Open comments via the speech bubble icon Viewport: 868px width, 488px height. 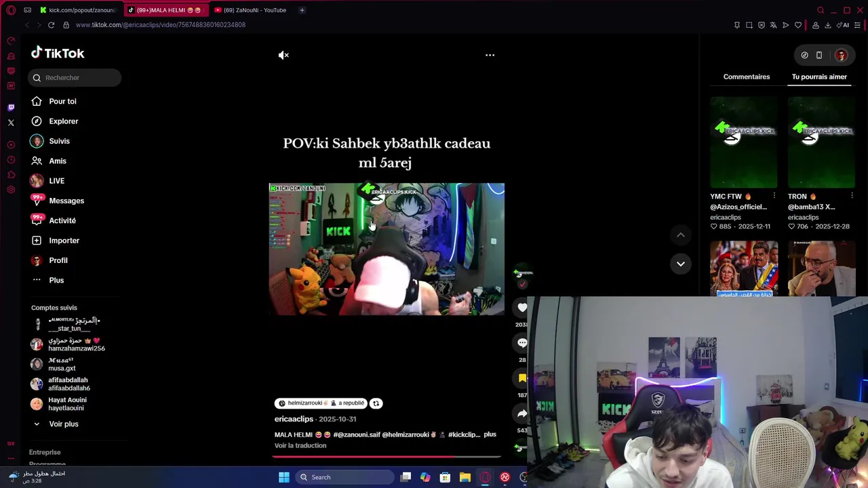pos(522,343)
